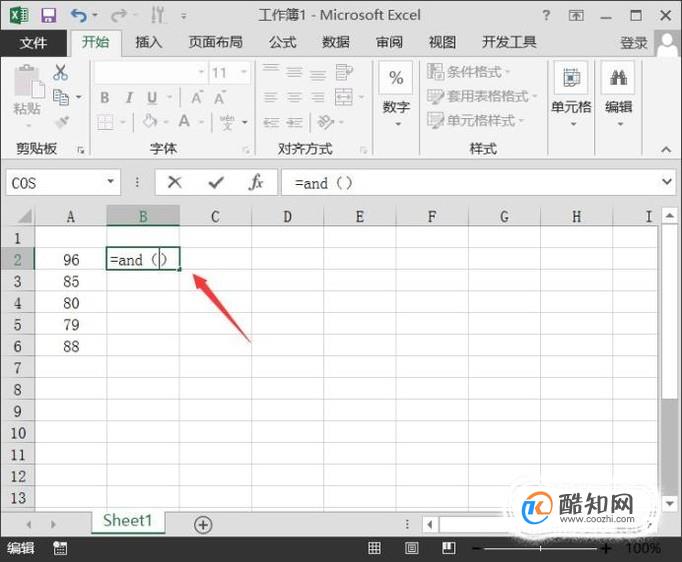Click the zoom slider in status bar
Viewport: 682px width, 562px height.
click(x=541, y=549)
